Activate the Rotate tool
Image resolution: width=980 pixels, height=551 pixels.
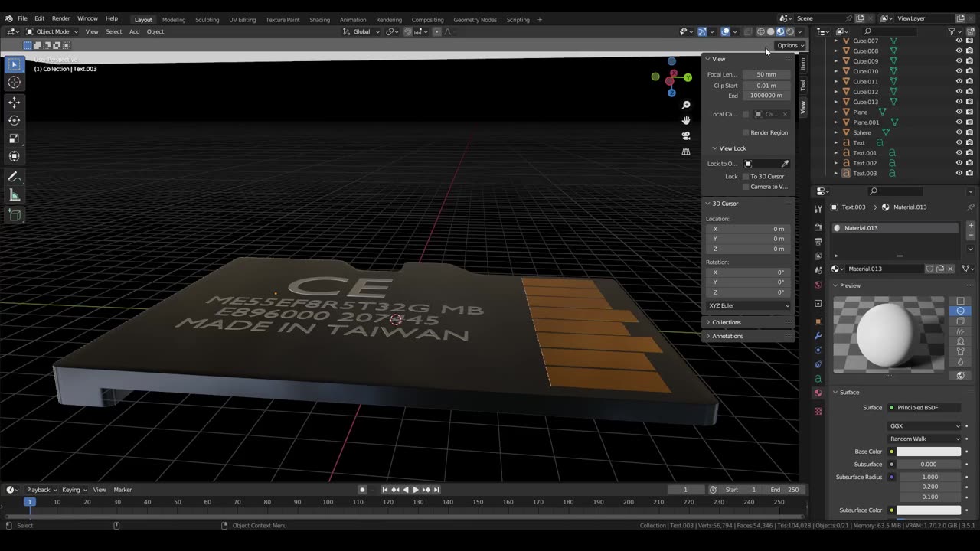coord(15,120)
